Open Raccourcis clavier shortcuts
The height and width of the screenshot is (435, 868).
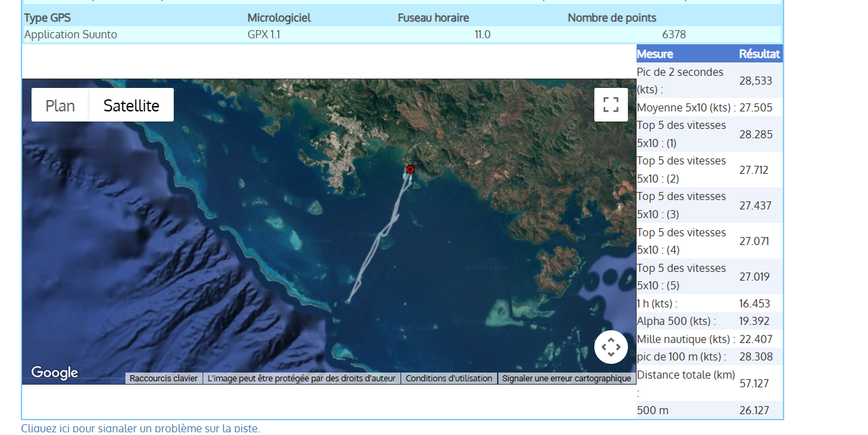[164, 379]
